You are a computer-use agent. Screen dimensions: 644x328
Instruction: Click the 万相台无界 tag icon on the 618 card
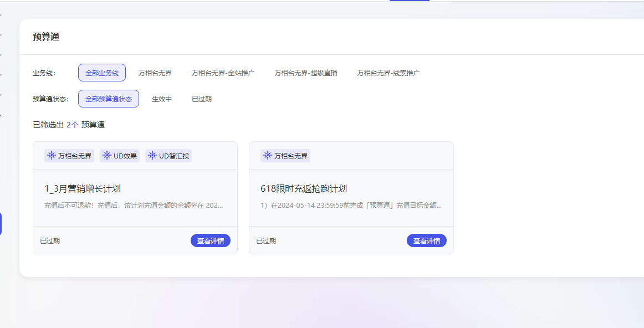pos(268,156)
